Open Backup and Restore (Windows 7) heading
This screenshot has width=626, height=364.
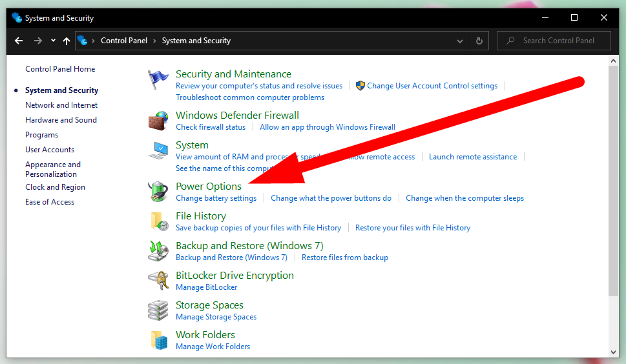pyautogui.click(x=249, y=246)
